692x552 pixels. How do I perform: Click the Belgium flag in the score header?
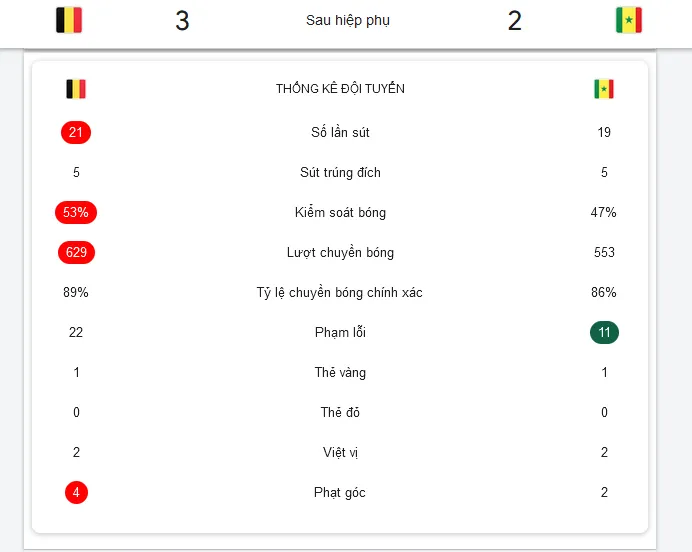(69, 20)
